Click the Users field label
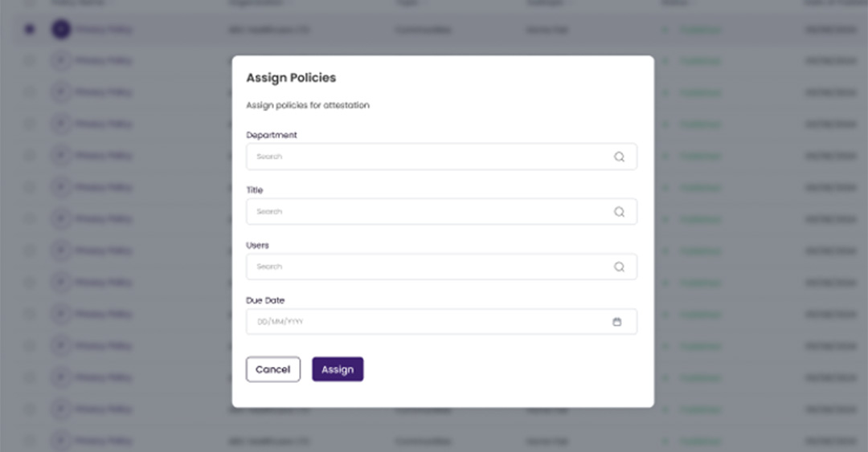This screenshot has height=452, width=868. [x=258, y=245]
